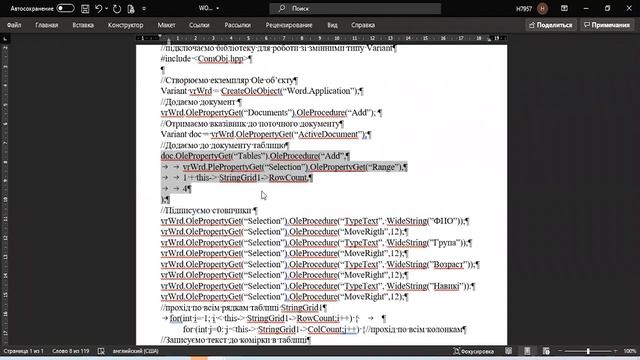640x360 pixels.
Task: Click the Save floppy disk icon
Action: point(85,8)
